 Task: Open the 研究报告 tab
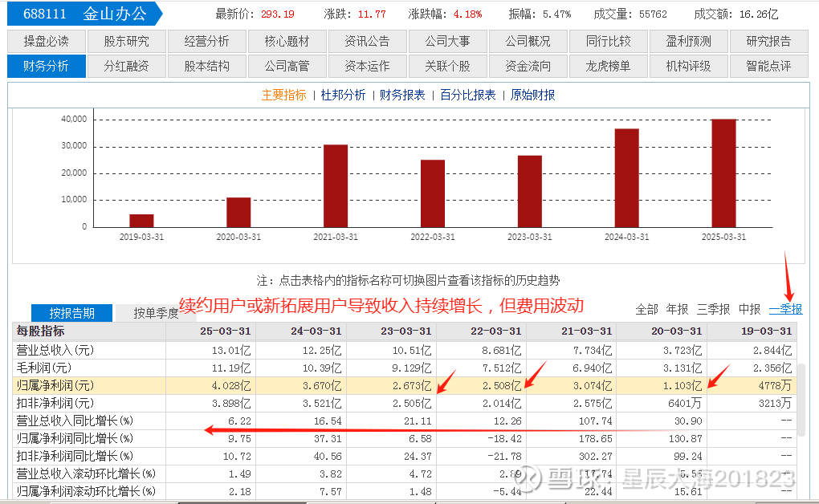(769, 41)
